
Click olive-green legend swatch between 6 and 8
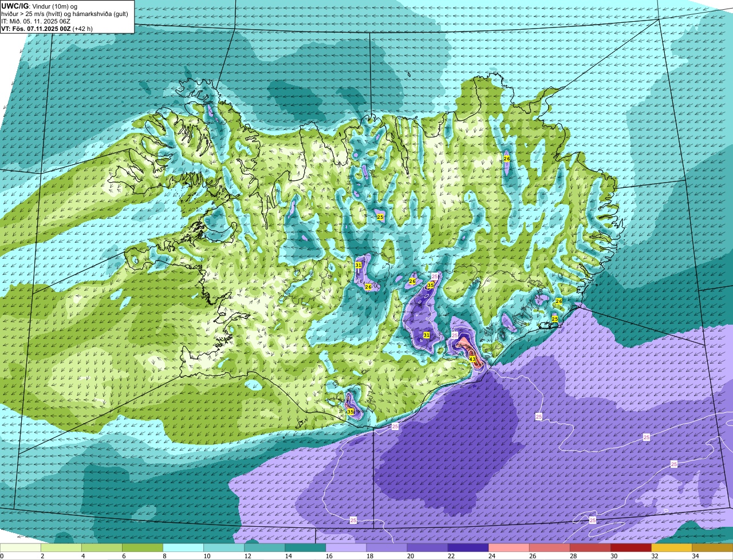tap(143, 548)
